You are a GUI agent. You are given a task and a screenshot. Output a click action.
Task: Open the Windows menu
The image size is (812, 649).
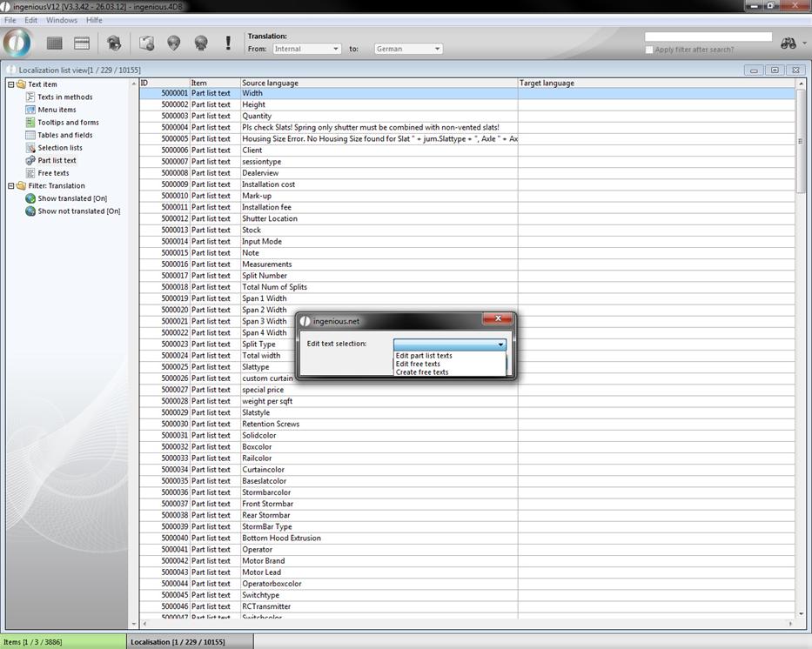pyautogui.click(x=61, y=20)
